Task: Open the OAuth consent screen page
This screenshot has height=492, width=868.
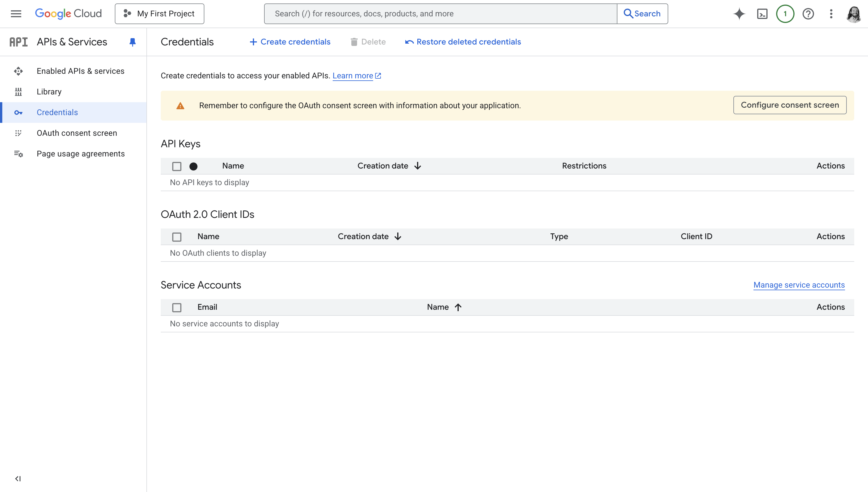Action: [77, 133]
